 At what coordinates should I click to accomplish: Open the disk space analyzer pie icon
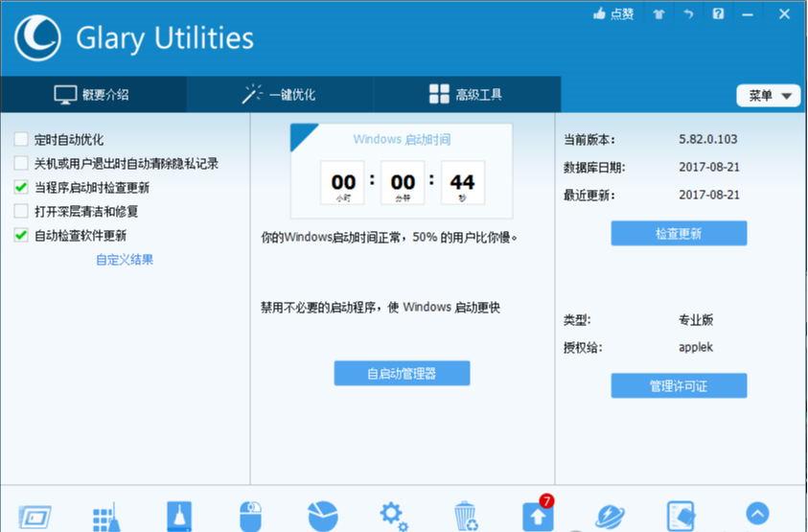[323, 516]
